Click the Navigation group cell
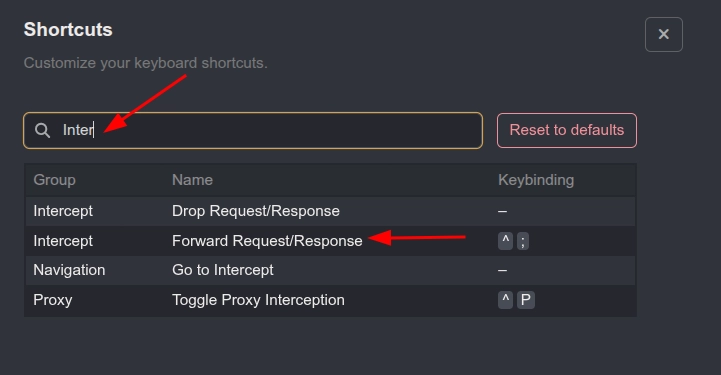Viewport: 721px width, 375px height. point(69,270)
